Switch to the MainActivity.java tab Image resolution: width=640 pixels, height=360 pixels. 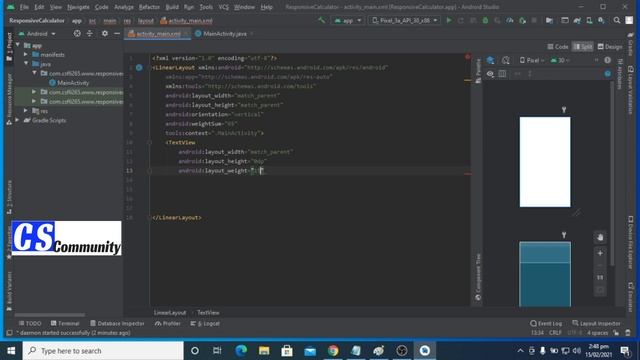click(224, 33)
